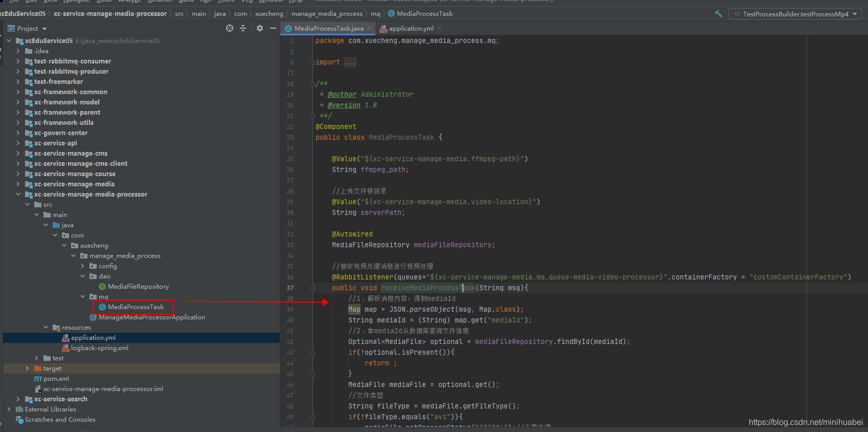Click the mq breadcrumb
This screenshot has width=868, height=432.
point(375,14)
